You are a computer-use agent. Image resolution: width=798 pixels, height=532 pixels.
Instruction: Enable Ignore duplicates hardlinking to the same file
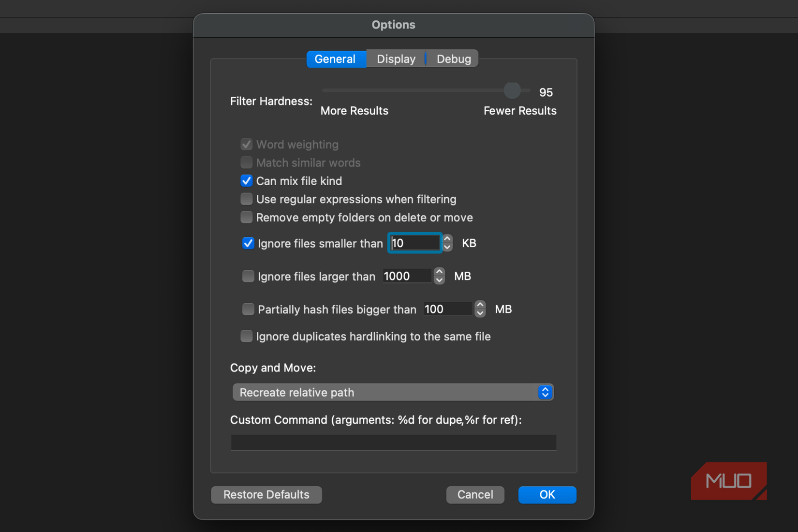(x=247, y=336)
